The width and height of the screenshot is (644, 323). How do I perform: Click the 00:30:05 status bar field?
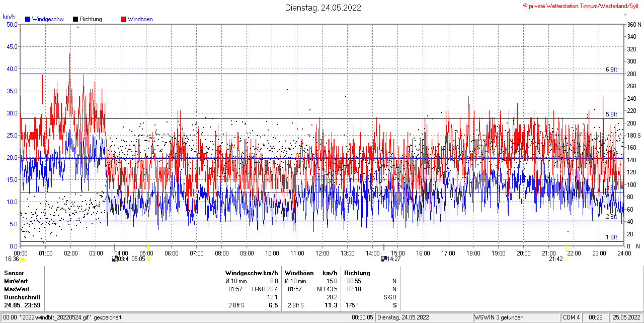(x=362, y=317)
